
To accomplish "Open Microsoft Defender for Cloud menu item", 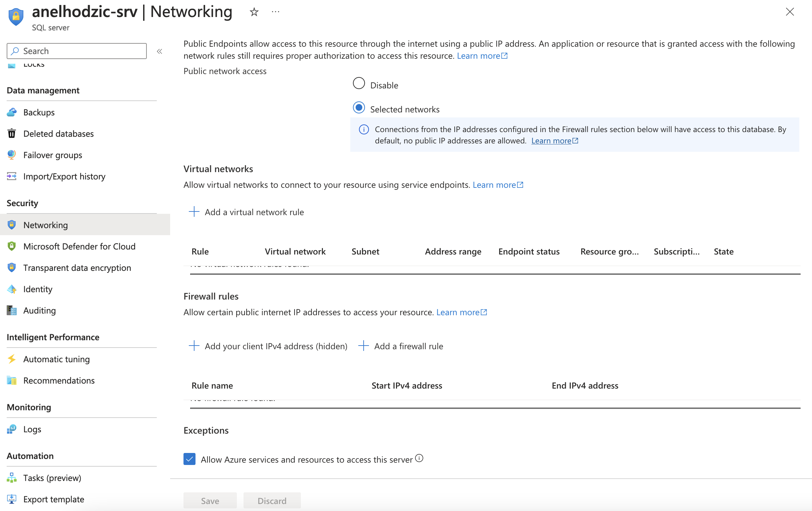I will 79,246.
